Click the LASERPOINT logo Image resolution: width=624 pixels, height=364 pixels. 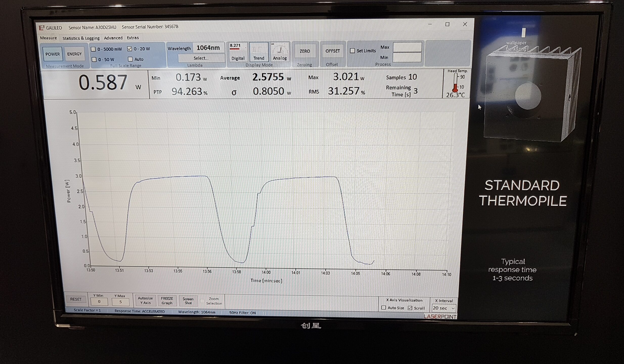click(440, 316)
